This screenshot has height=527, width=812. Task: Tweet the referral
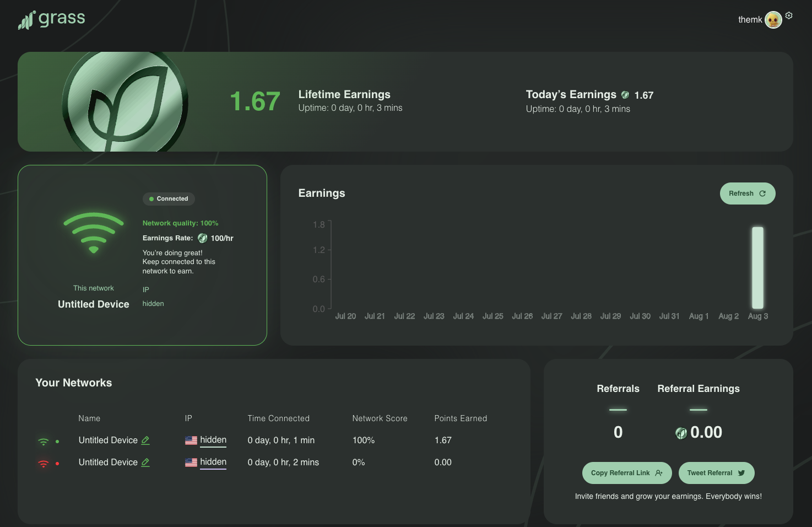pos(716,473)
